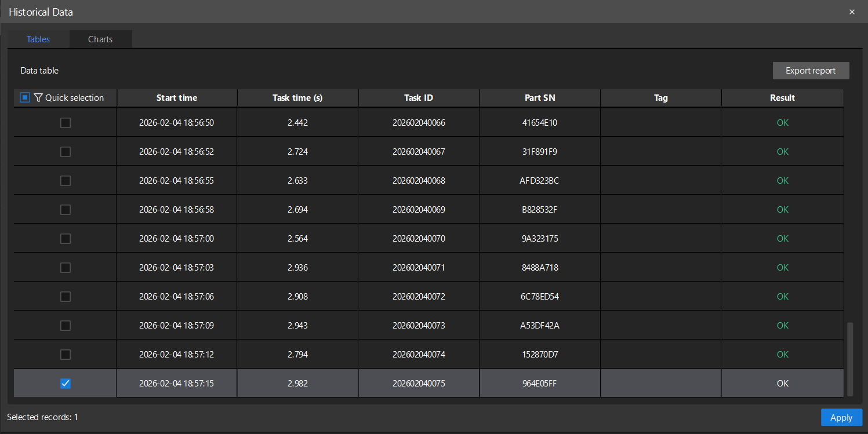The image size is (868, 434).
Task: Tick checkbox for start time 18:57:03
Action: click(66, 268)
